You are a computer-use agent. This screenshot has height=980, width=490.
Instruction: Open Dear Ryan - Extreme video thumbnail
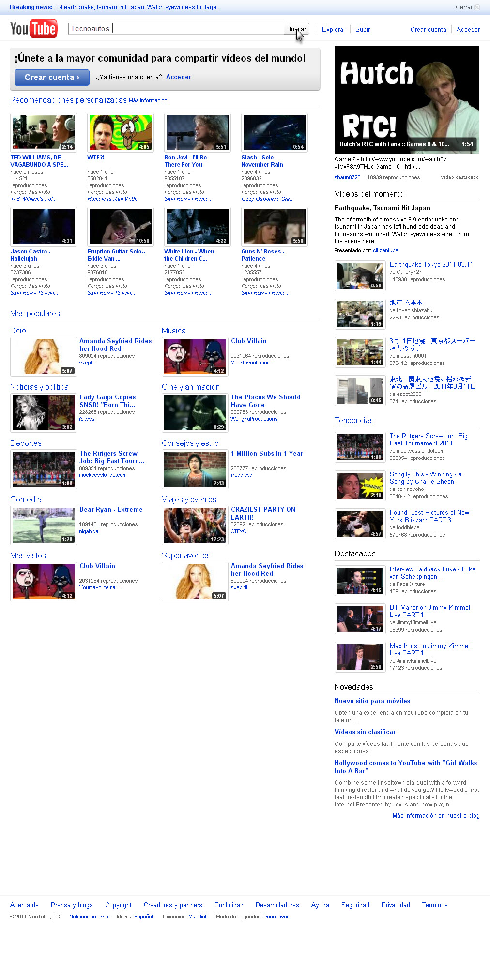click(44, 525)
